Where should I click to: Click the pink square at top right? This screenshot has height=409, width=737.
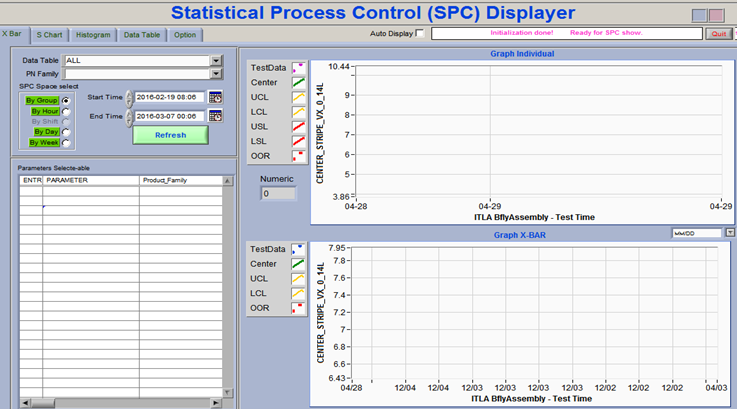click(x=716, y=16)
